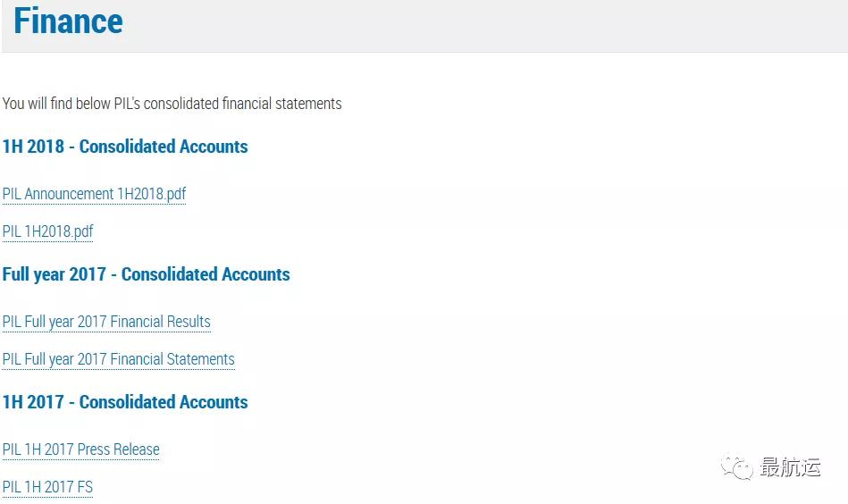The image size is (848, 504).
Task: Click the 最航运 watermark text
Action: click(790, 466)
